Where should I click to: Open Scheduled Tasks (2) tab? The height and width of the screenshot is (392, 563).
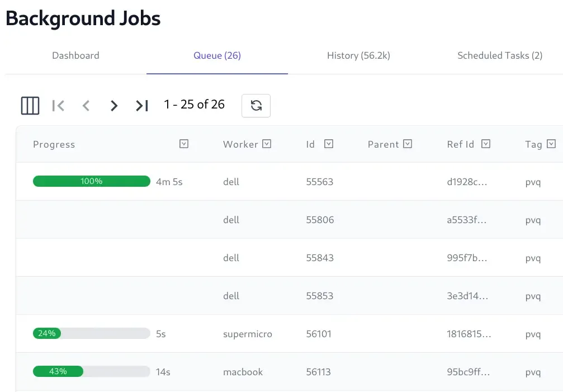point(500,56)
